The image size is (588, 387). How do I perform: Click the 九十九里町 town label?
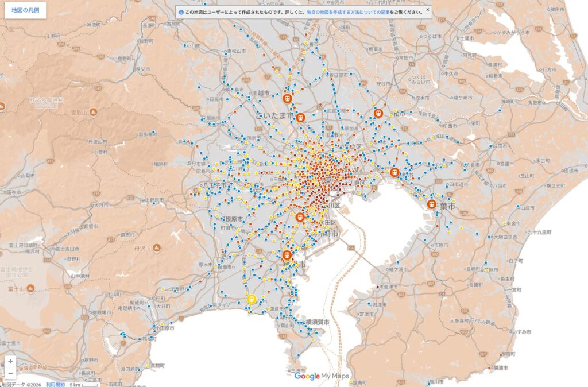click(537, 232)
